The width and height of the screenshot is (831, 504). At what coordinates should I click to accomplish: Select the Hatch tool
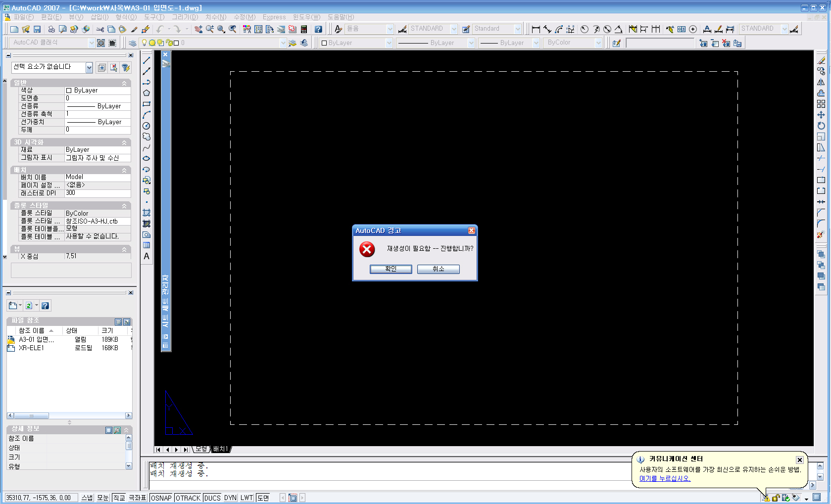point(147,213)
